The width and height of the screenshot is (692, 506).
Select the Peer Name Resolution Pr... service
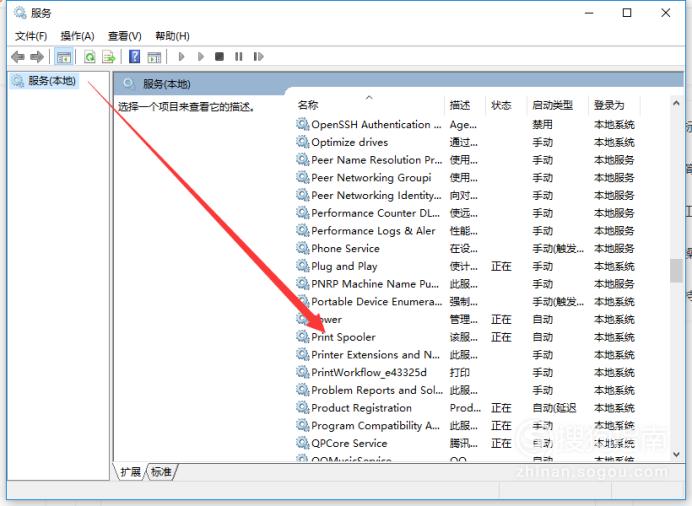376,160
